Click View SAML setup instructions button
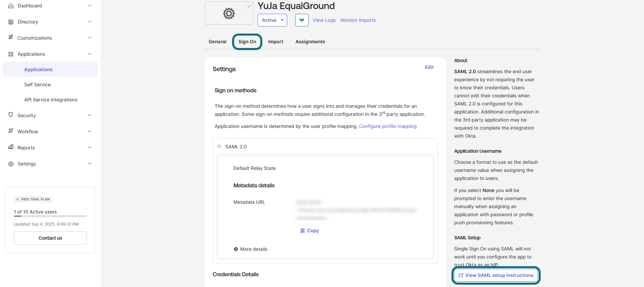Screen dimensions: 644x287 click(x=496, y=275)
